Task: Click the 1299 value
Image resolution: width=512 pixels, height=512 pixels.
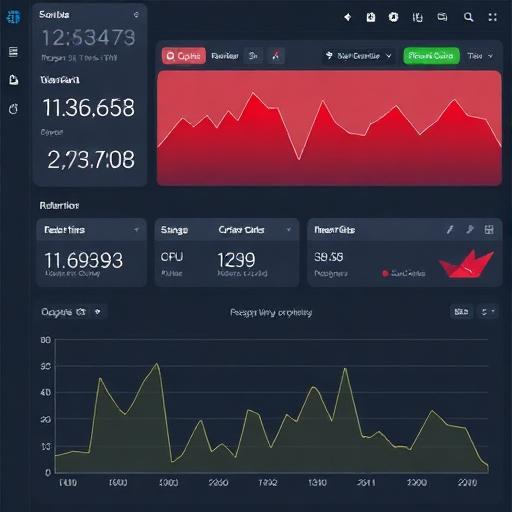Action: tap(236, 260)
